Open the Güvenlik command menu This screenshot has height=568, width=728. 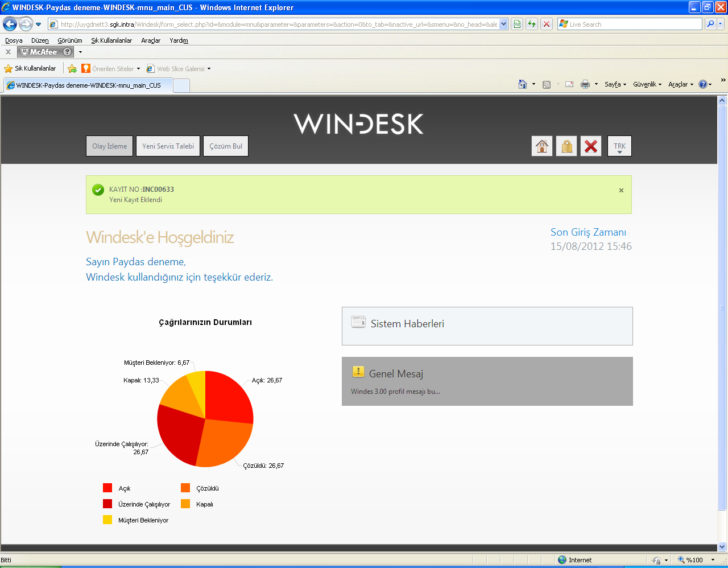(x=647, y=84)
